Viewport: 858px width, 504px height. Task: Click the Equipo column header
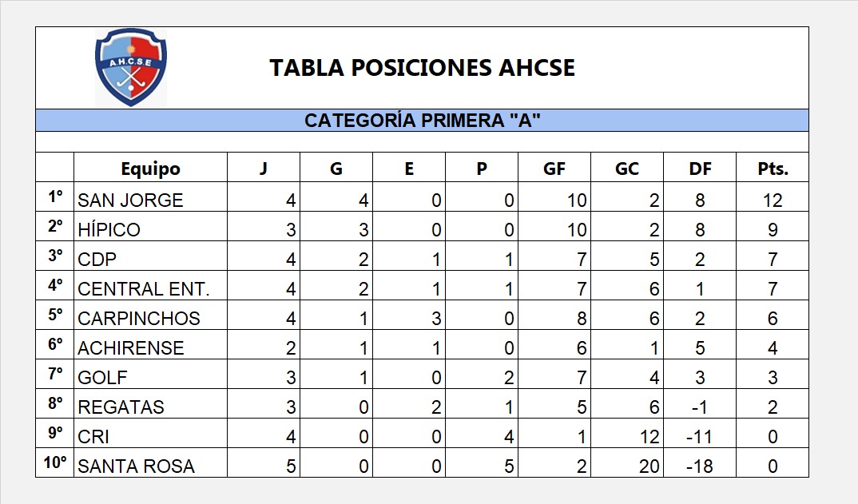150,169
